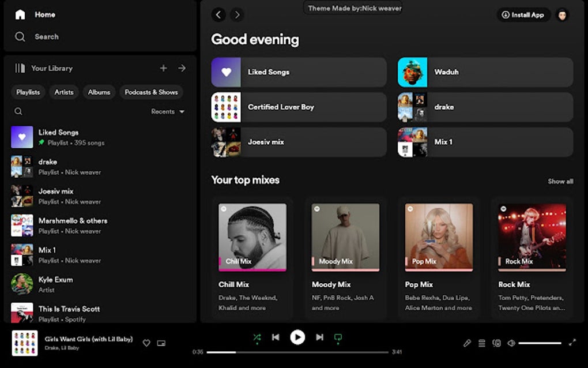The height and width of the screenshot is (368, 588).
Task: Go back with the left chevron
Action: click(x=218, y=14)
